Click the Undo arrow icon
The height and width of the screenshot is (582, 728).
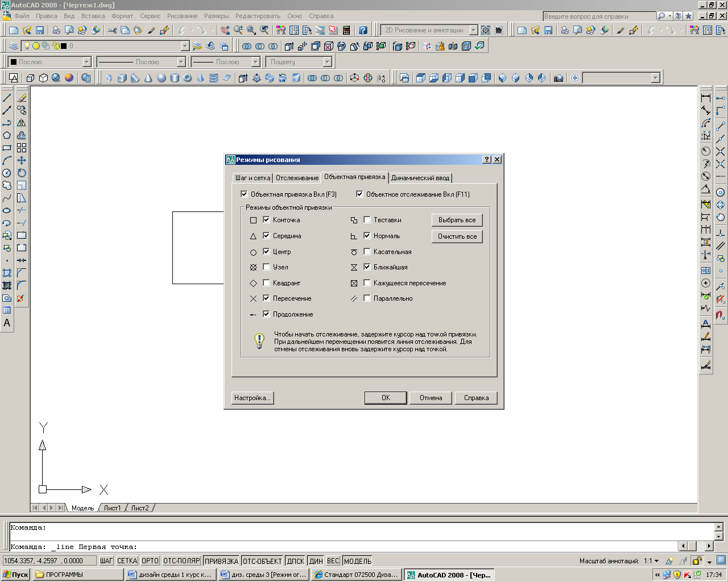pos(182,30)
